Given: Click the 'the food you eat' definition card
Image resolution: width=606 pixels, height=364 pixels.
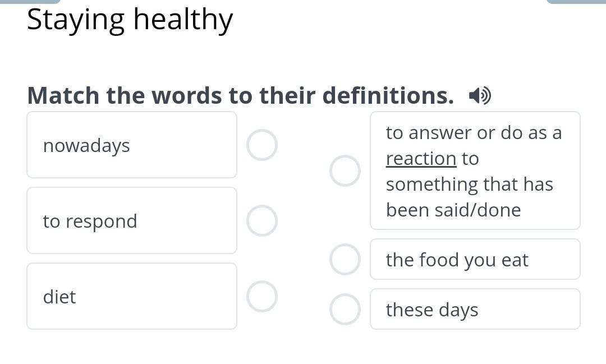Looking at the screenshot, I should coord(475,259).
